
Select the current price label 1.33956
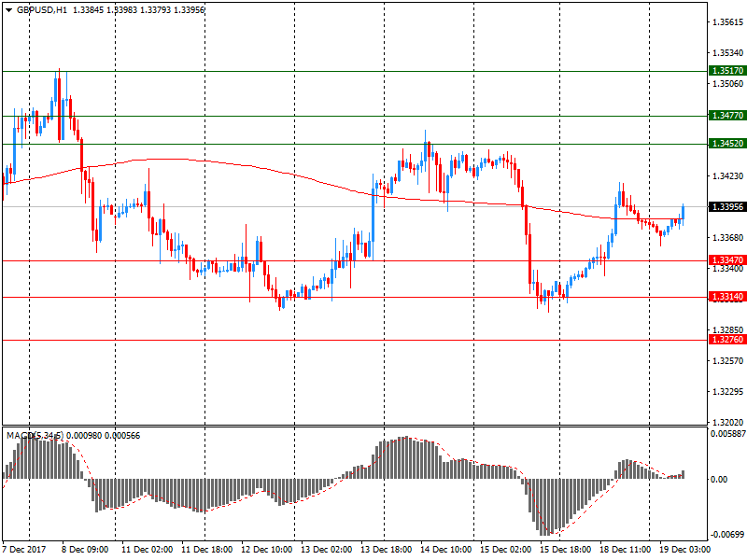[x=727, y=207]
